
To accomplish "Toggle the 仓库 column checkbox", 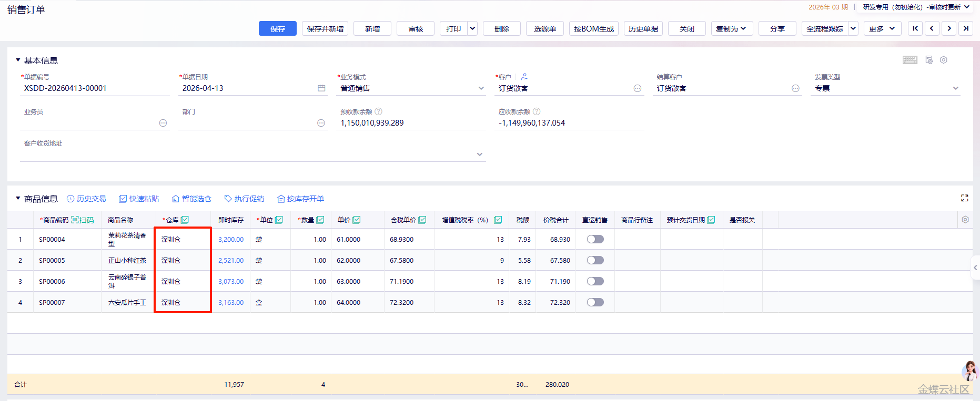I will click(x=185, y=220).
